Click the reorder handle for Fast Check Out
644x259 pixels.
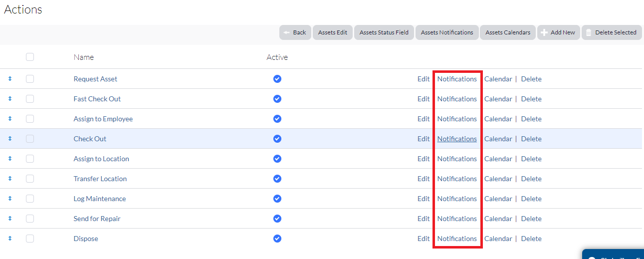[9, 99]
